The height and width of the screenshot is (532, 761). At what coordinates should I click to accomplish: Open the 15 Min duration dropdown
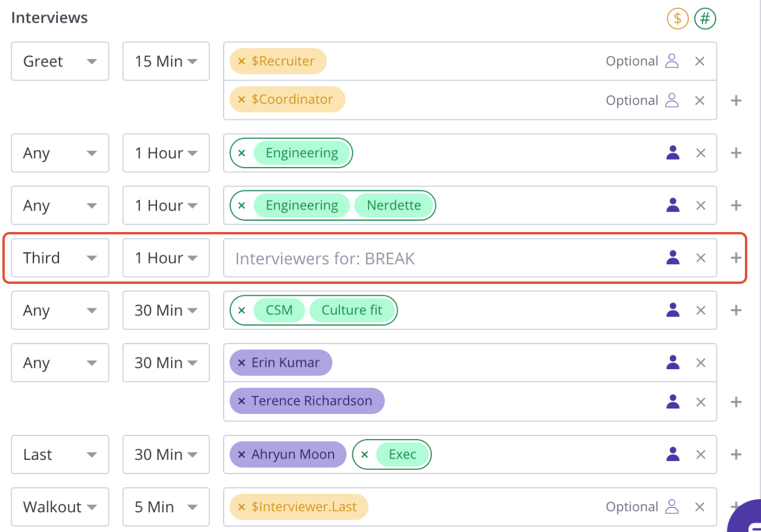[x=166, y=61]
